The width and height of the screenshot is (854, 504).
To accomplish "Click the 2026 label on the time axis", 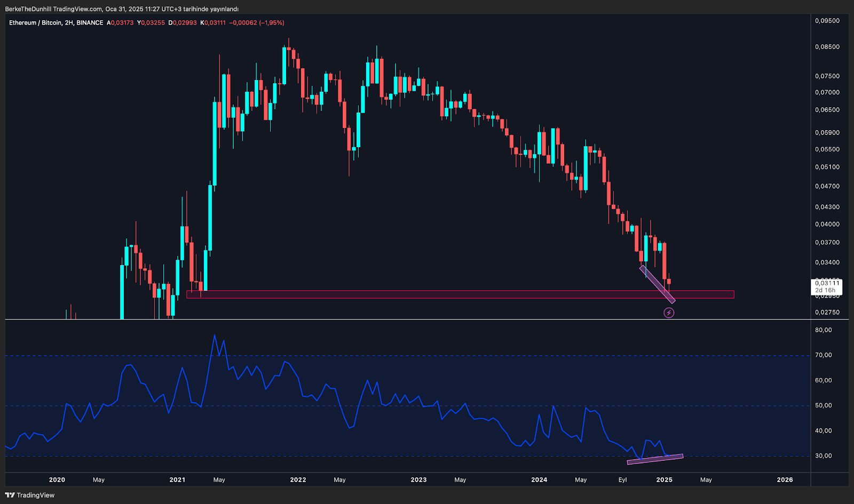I will point(785,480).
